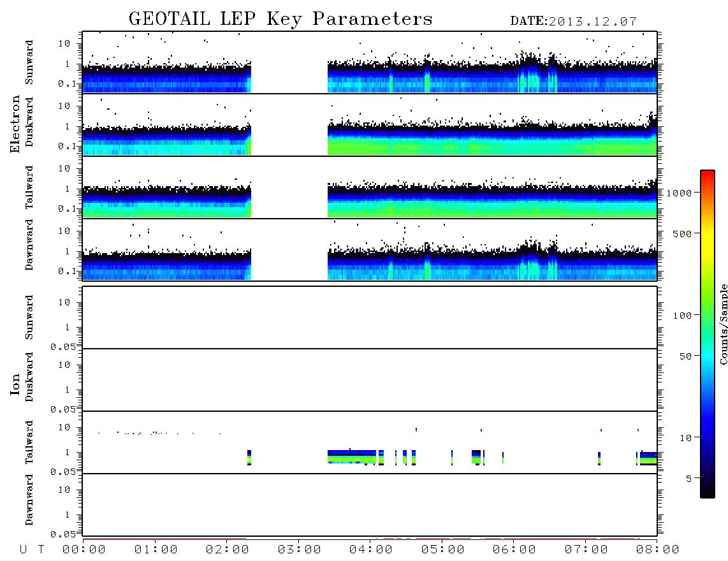The image size is (728, 561).
Task: Click the Ion Tailward spectrogram panel
Action: click(x=370, y=442)
